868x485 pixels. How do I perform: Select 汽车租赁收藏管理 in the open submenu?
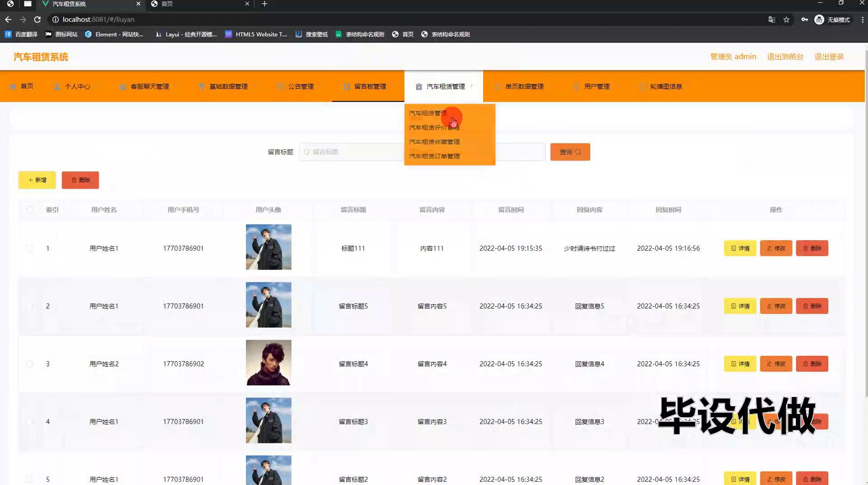434,142
